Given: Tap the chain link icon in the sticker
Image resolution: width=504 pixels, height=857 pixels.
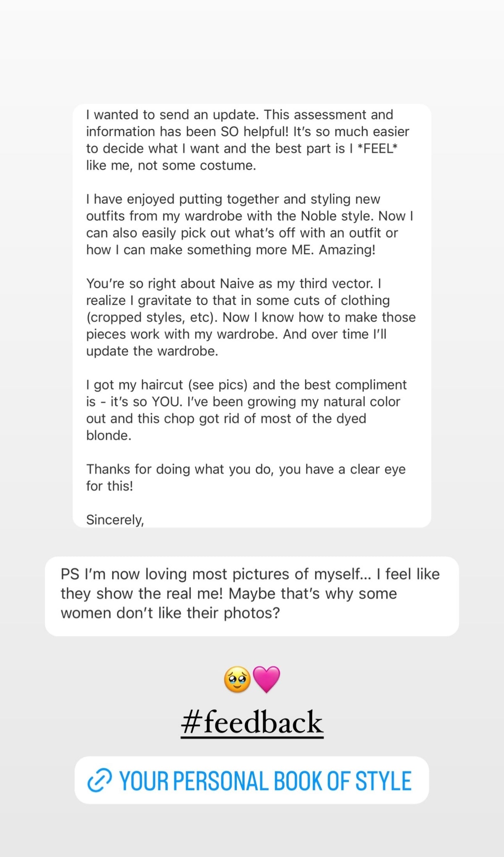Looking at the screenshot, I should tap(100, 781).
